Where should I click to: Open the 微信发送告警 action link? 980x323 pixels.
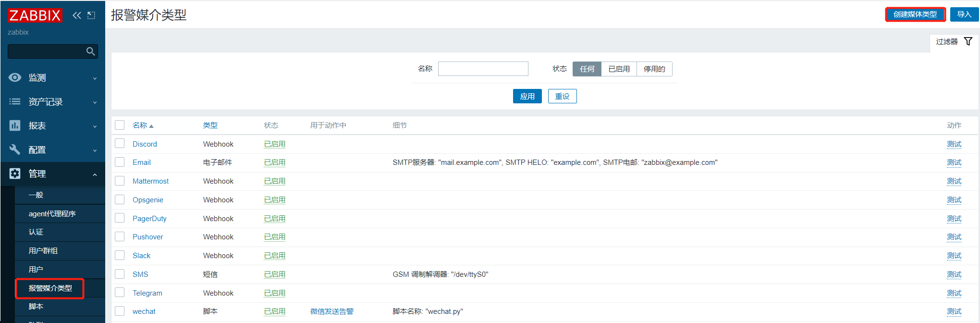332,311
